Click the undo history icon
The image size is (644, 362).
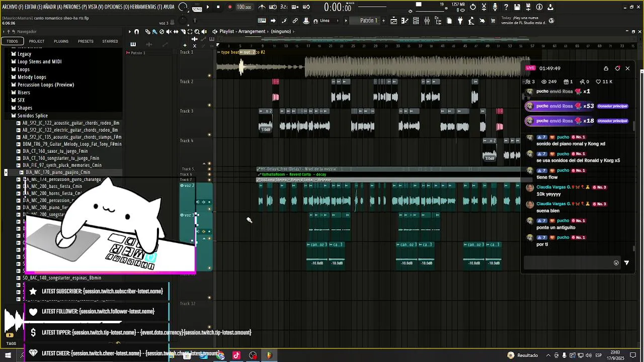click(x=473, y=7)
